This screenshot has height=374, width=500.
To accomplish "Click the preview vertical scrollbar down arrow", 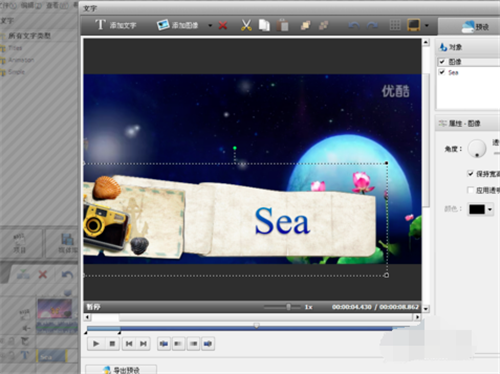I will (x=426, y=309).
